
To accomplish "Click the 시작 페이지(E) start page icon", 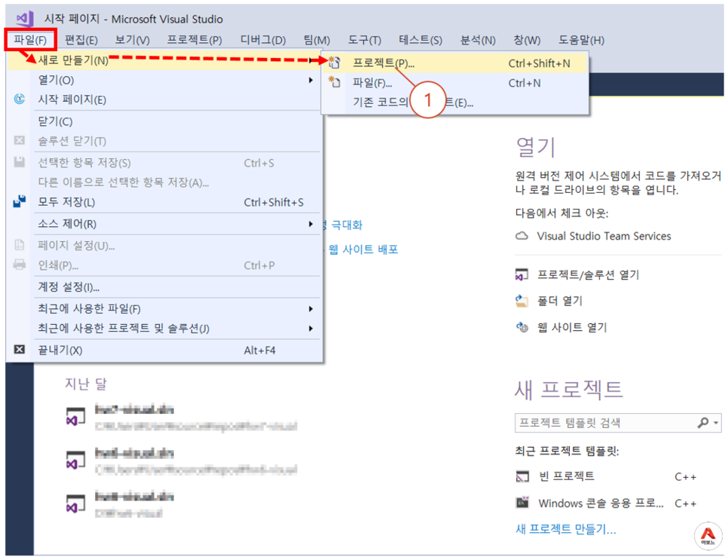I will tap(19, 99).
